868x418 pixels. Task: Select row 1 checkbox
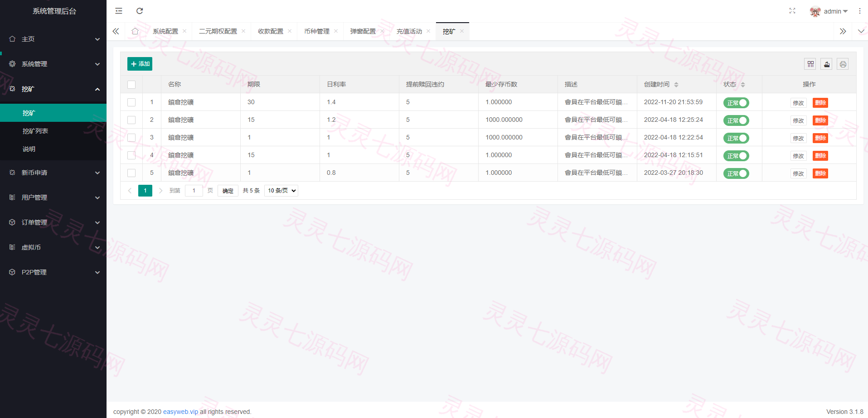(x=131, y=102)
